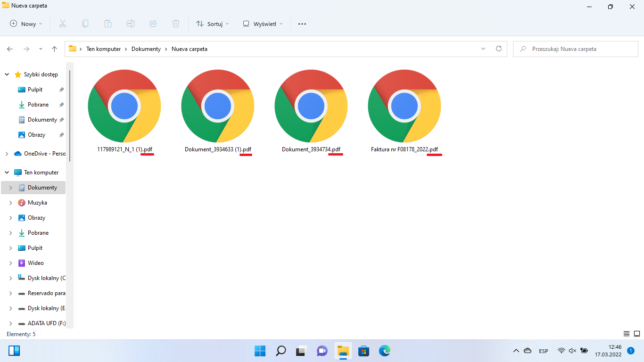Open Microsoft Edge from taskbar
The height and width of the screenshot is (362, 644).
pos(384,351)
